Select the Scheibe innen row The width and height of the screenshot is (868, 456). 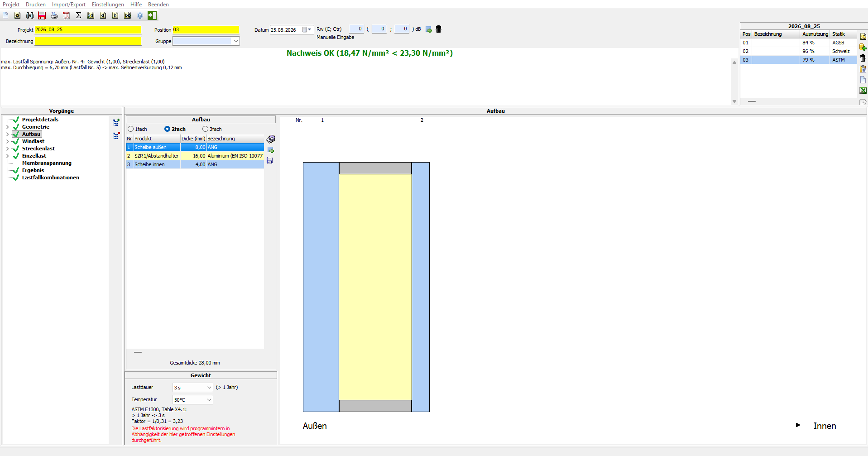[x=195, y=164]
